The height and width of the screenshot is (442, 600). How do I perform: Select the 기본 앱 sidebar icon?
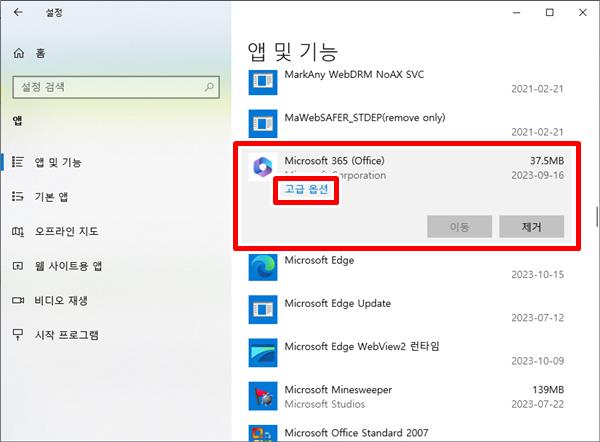pyautogui.click(x=18, y=197)
